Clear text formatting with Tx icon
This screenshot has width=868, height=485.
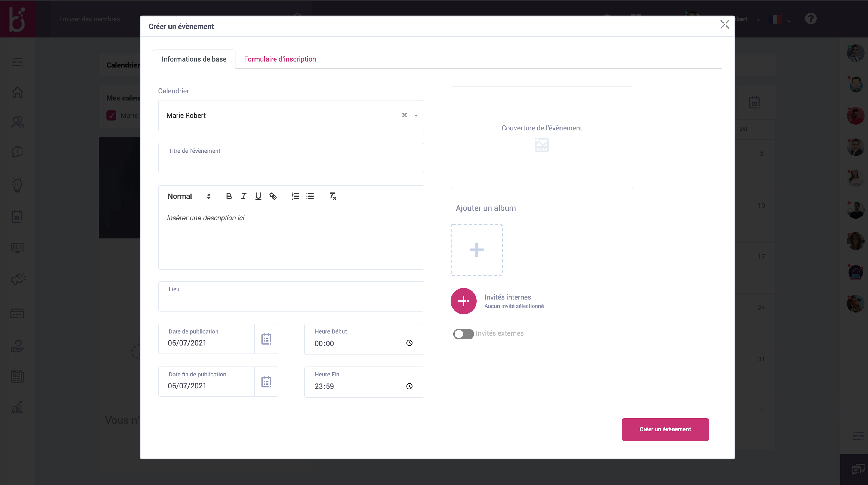[333, 196]
